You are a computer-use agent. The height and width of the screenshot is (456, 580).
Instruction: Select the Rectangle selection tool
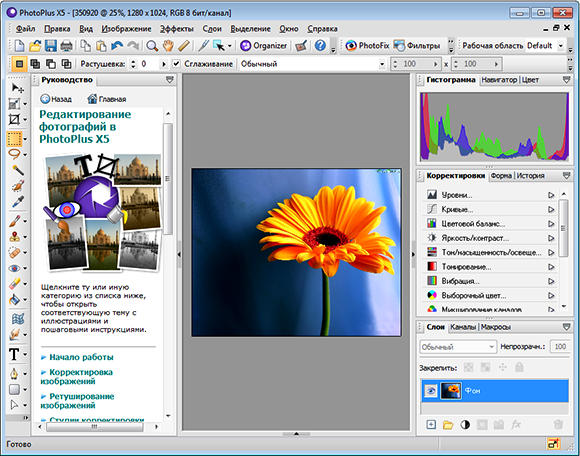point(14,139)
